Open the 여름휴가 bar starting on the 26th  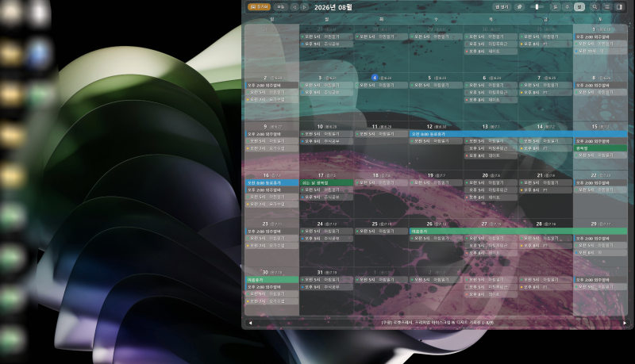[x=518, y=232]
